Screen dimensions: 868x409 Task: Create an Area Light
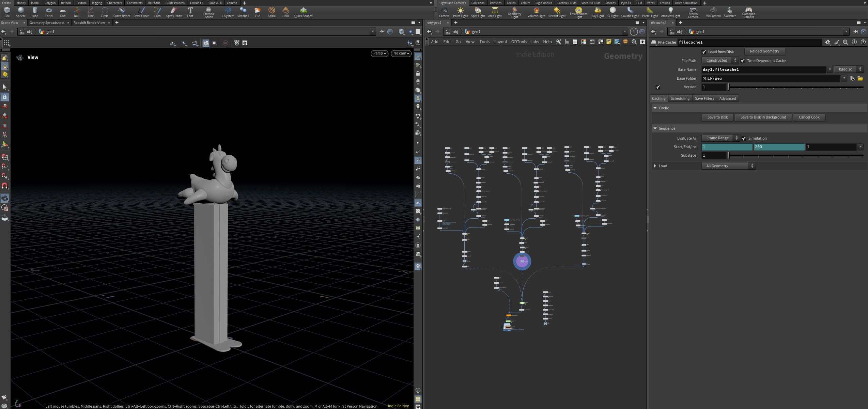pos(495,12)
